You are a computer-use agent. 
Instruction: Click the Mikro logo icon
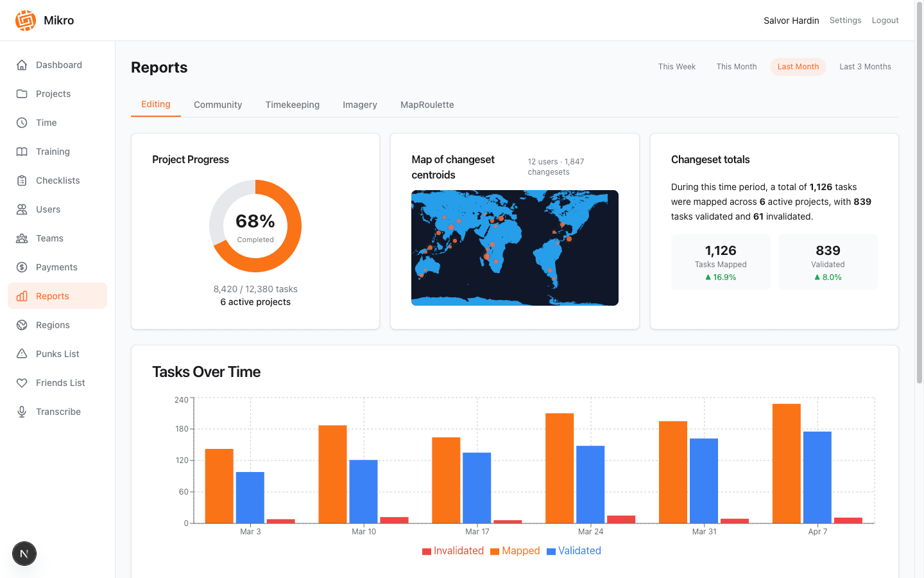pos(24,20)
